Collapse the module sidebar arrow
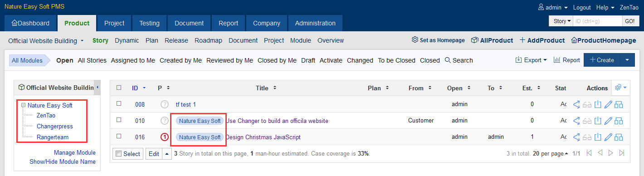 98,87
